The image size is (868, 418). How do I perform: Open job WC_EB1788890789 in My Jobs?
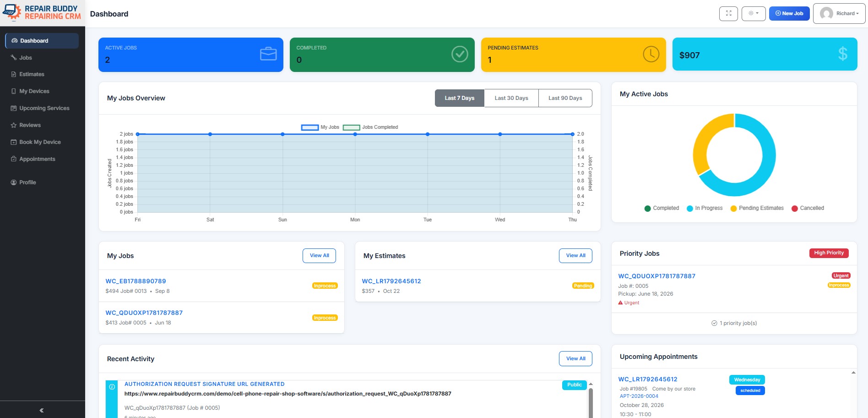point(136,281)
